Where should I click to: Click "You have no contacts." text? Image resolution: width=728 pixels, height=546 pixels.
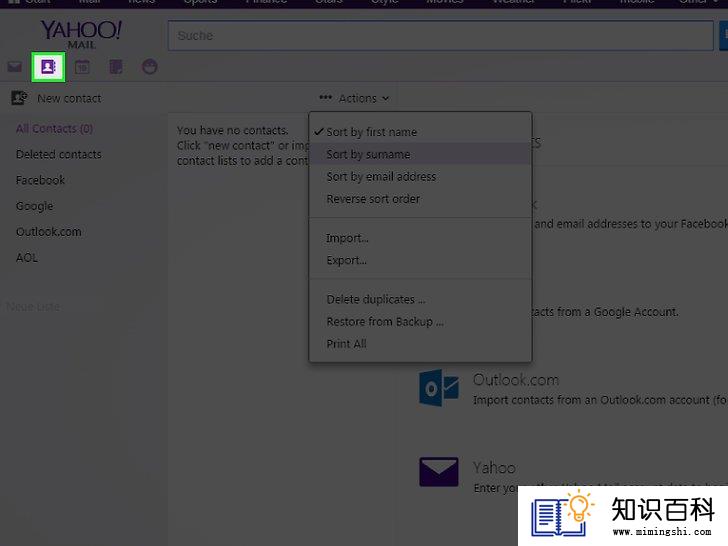pyautogui.click(x=233, y=130)
